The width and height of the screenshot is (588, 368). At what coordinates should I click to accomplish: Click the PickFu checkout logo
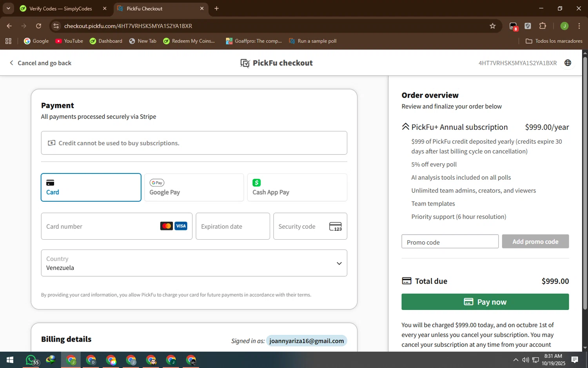click(x=276, y=63)
